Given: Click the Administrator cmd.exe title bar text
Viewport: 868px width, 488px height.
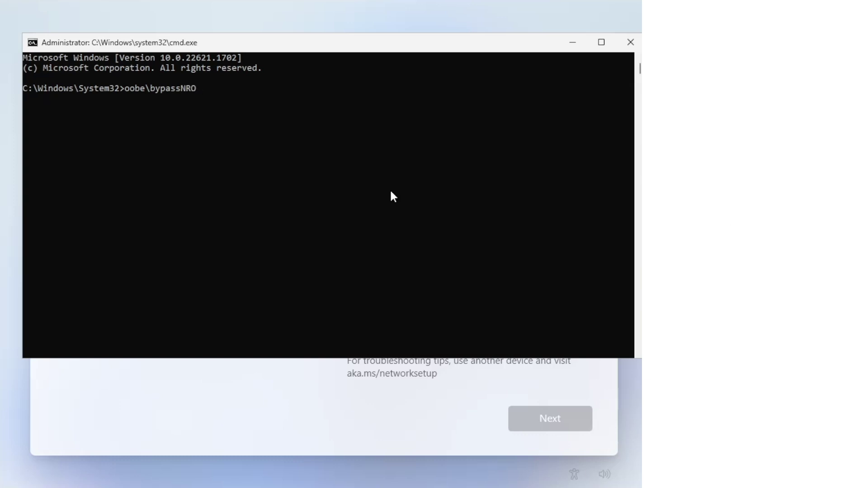Looking at the screenshot, I should [x=119, y=42].
